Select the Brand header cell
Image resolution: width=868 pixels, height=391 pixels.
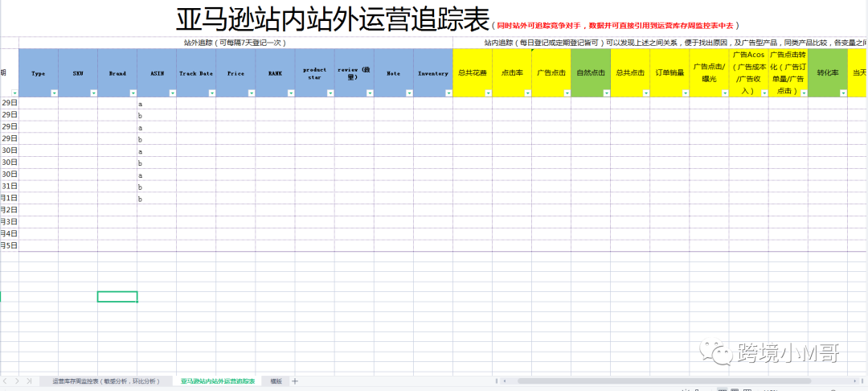(117, 73)
